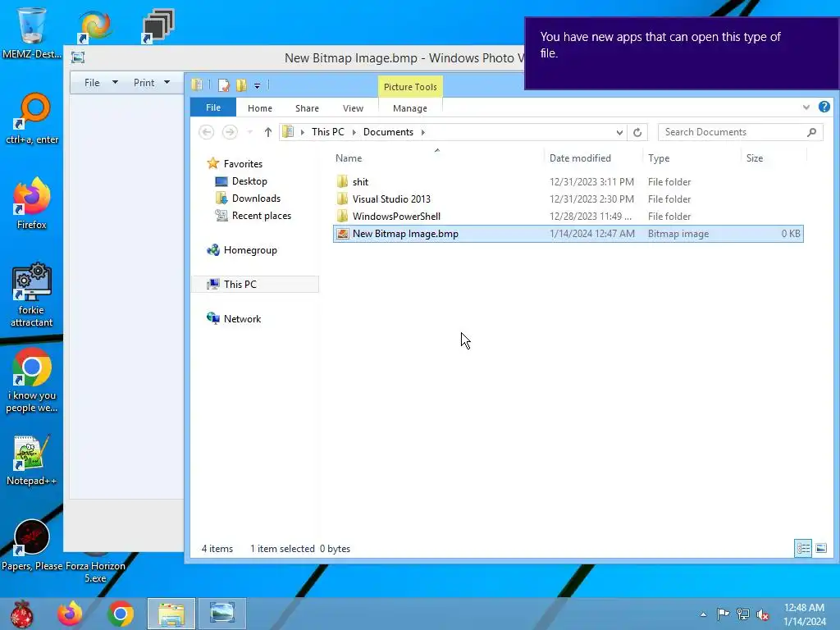Click 'This PC' in the address breadcrumb
The width and height of the screenshot is (840, 630).
328,132
